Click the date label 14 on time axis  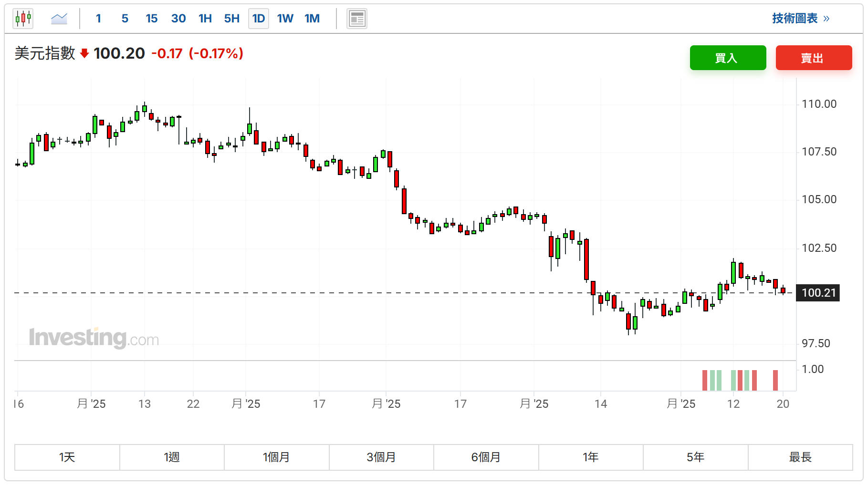(x=601, y=404)
